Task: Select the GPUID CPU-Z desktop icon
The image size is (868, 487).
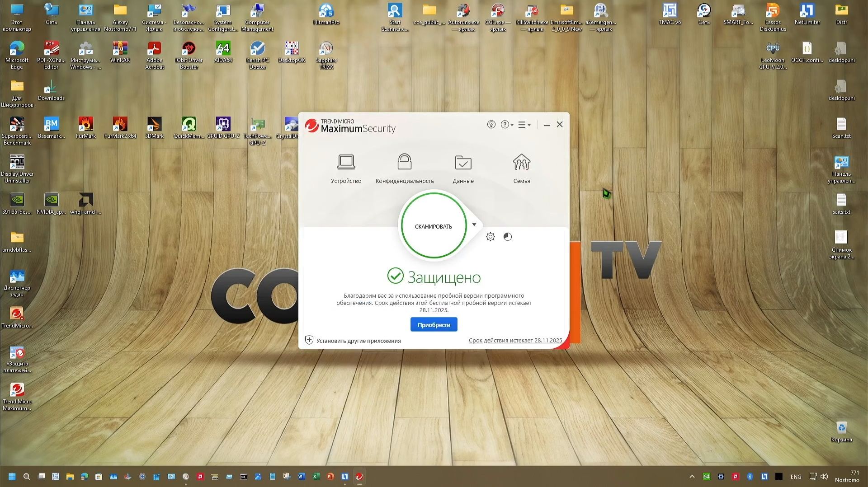Action: click(x=223, y=128)
